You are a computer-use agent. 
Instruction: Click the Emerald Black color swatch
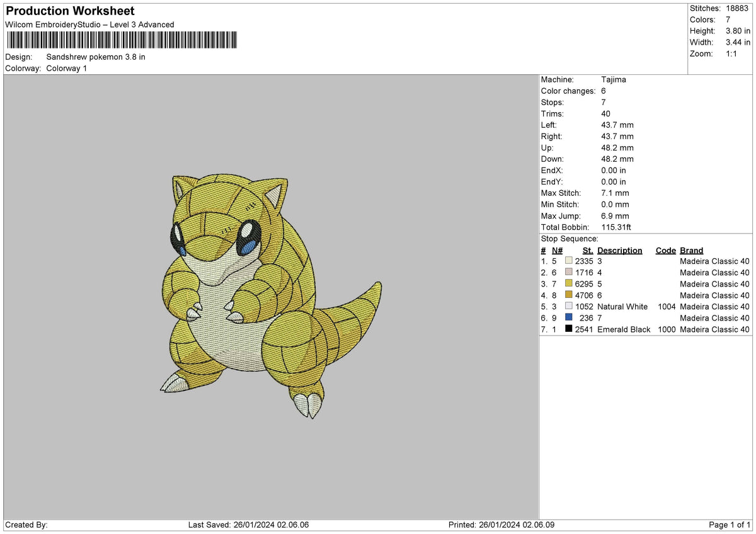[x=569, y=329]
